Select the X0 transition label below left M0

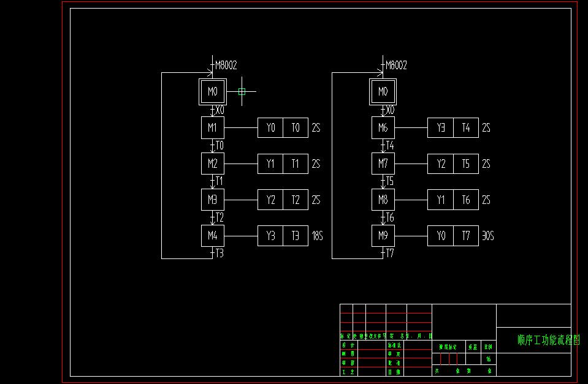tap(220, 110)
